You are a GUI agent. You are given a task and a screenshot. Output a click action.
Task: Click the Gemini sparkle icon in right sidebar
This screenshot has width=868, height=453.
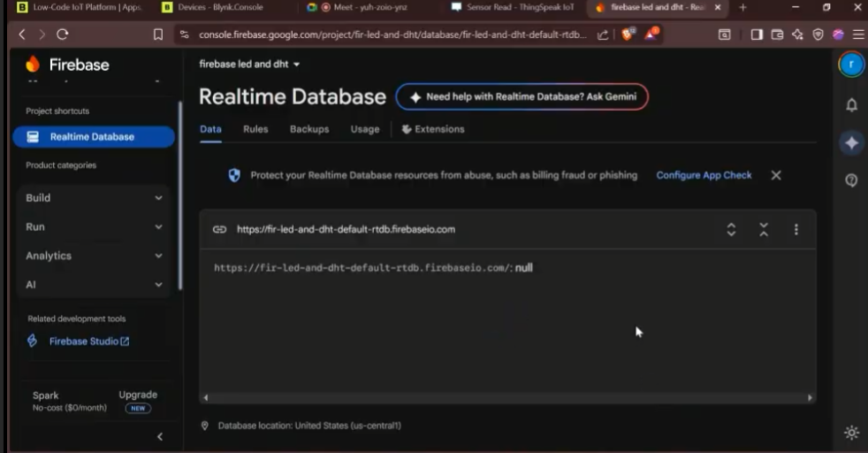(x=851, y=143)
